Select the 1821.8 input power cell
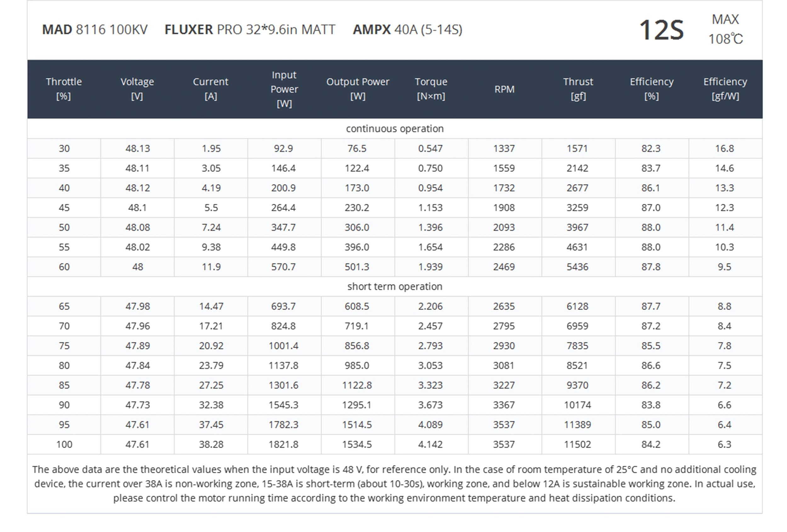787x532 pixels. coord(283,444)
